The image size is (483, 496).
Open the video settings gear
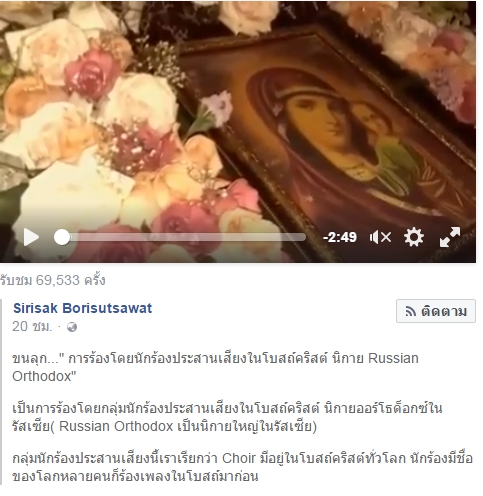click(414, 237)
